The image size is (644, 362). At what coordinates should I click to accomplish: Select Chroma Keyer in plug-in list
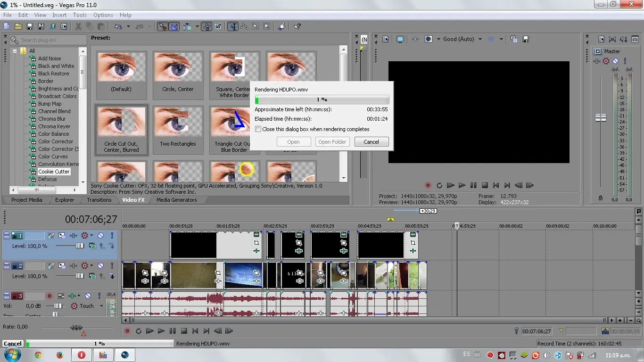click(54, 126)
